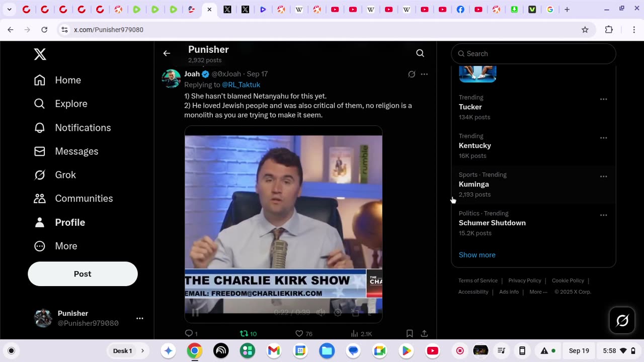Open the launcher button
This screenshot has height=362, width=644.
pyautogui.click(x=12, y=351)
